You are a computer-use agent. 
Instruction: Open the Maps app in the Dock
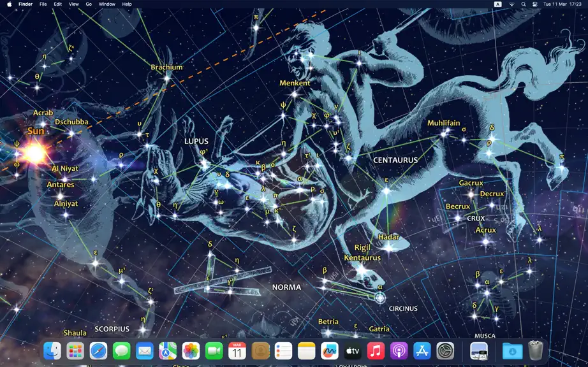(168, 351)
